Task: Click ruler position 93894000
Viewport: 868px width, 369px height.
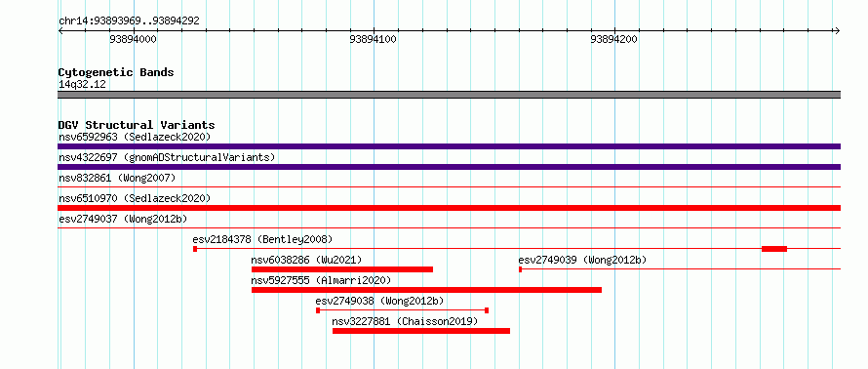Action: coord(133,39)
